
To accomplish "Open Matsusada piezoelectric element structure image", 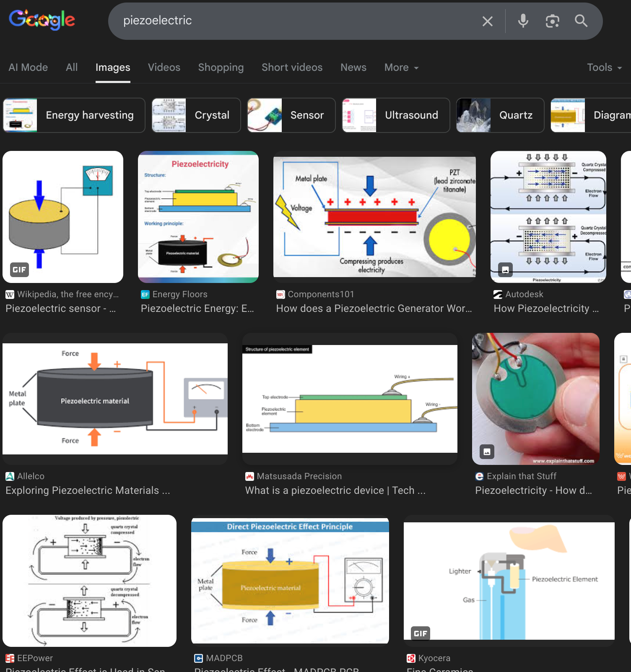I will 350,399.
